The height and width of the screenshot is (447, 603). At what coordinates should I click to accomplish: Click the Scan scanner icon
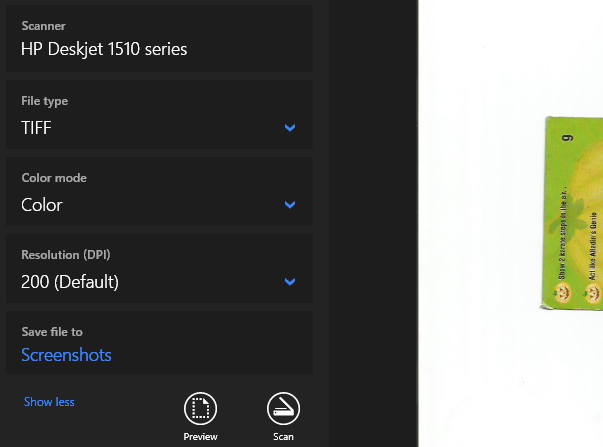point(283,408)
